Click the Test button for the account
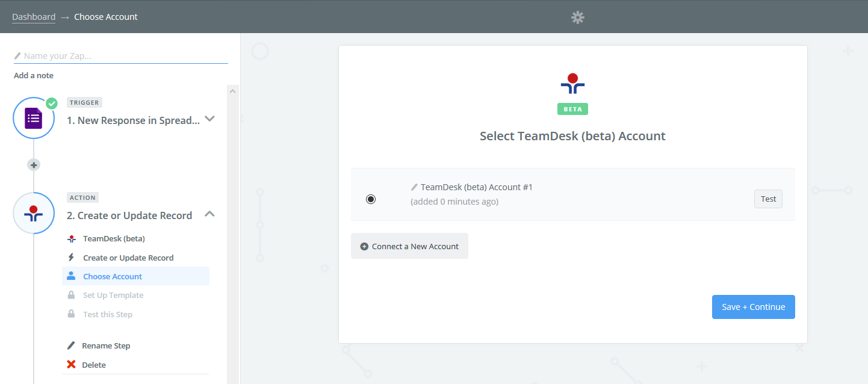Image resolution: width=868 pixels, height=384 pixels. pyautogui.click(x=768, y=199)
